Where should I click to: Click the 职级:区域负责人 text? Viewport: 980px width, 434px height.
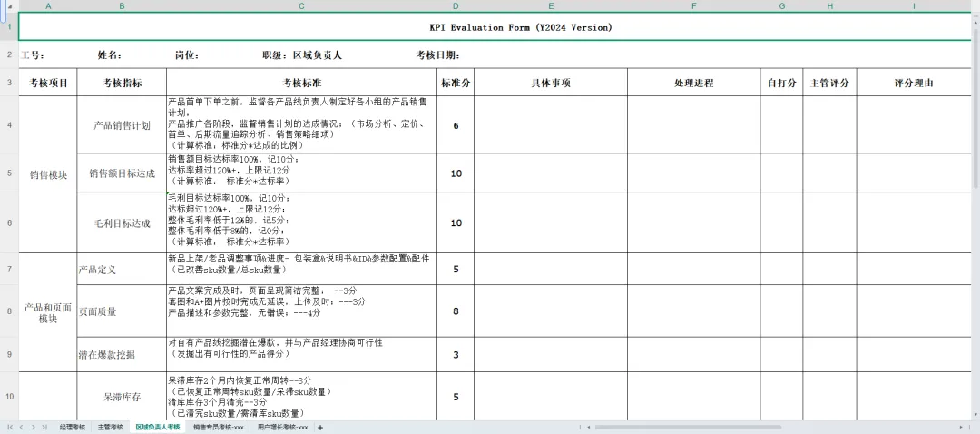[302, 55]
